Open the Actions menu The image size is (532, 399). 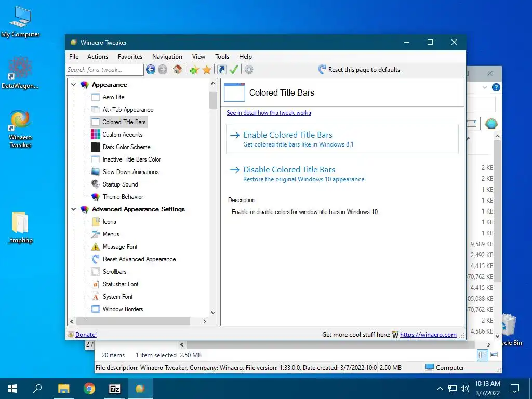click(98, 57)
